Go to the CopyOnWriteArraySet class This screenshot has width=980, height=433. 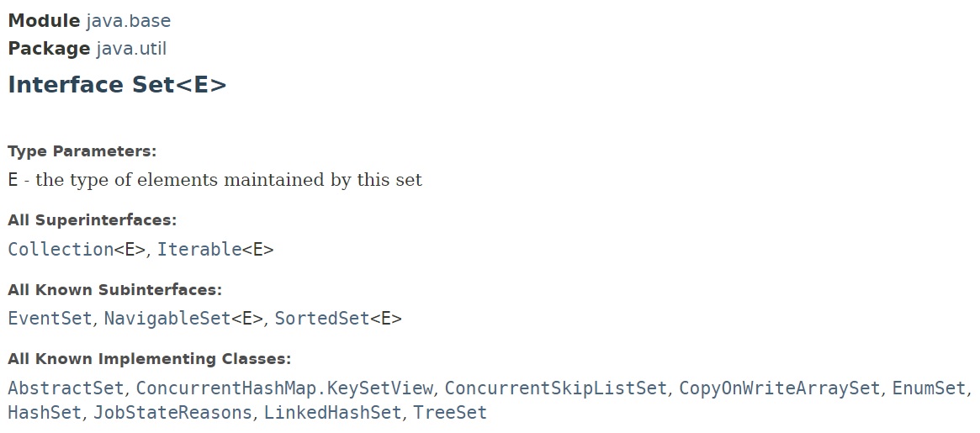tap(780, 388)
